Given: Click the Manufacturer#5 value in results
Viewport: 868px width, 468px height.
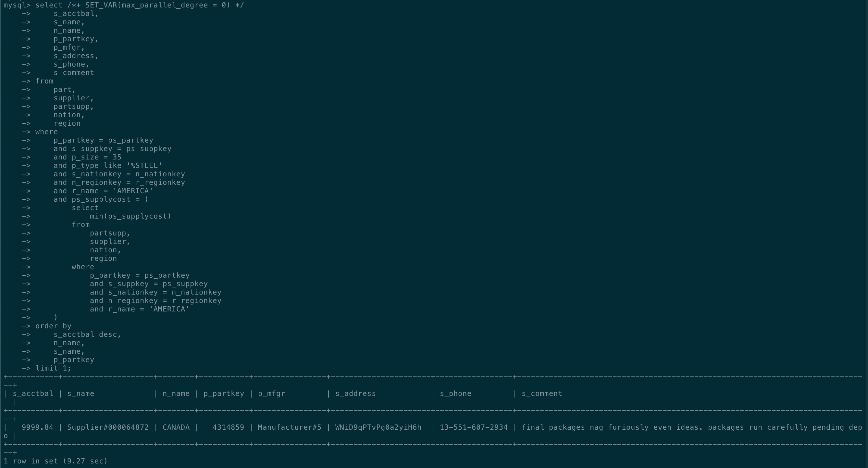Looking at the screenshot, I should [289, 427].
